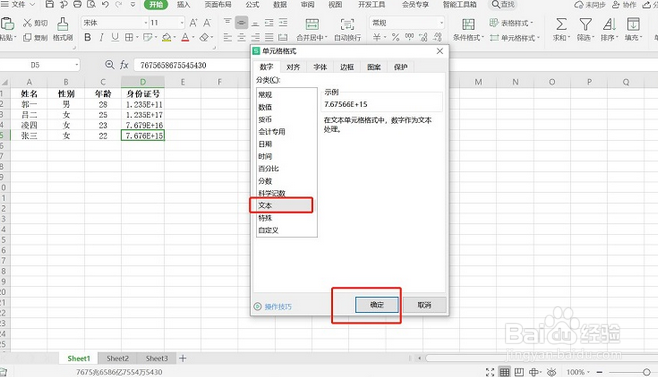Activate the Format Painter brush
658x377 pixels.
click(x=63, y=24)
